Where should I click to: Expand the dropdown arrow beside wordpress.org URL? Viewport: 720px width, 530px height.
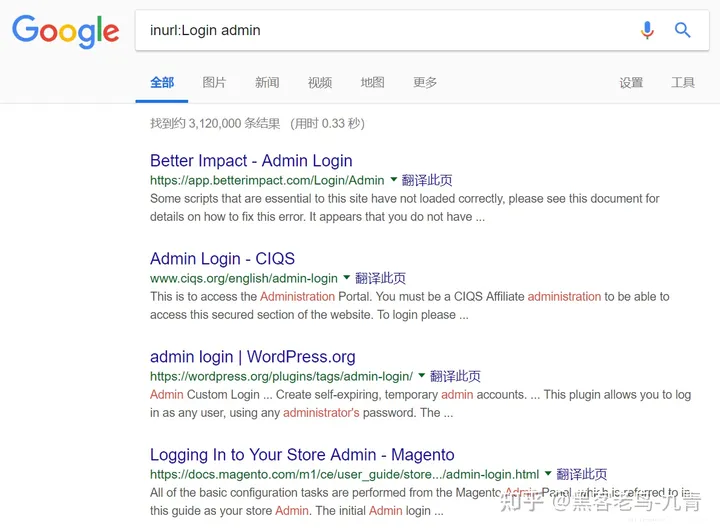point(422,375)
